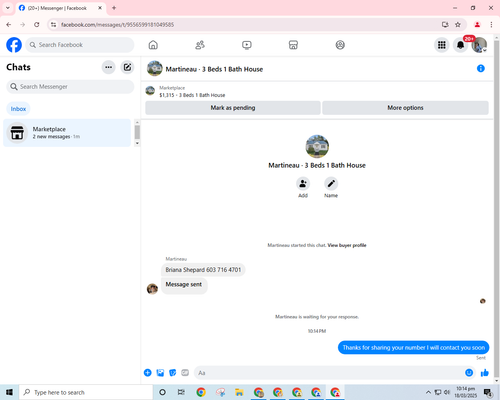Open the emoji picker in composer
The height and width of the screenshot is (400, 500).
tap(469, 373)
